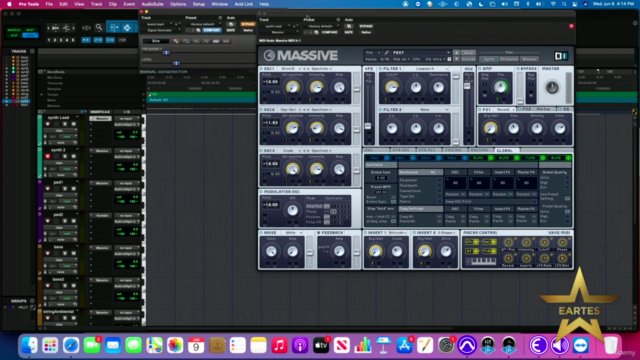Open Music app from the dock
Screen dimensions: 640x360
[279, 346]
